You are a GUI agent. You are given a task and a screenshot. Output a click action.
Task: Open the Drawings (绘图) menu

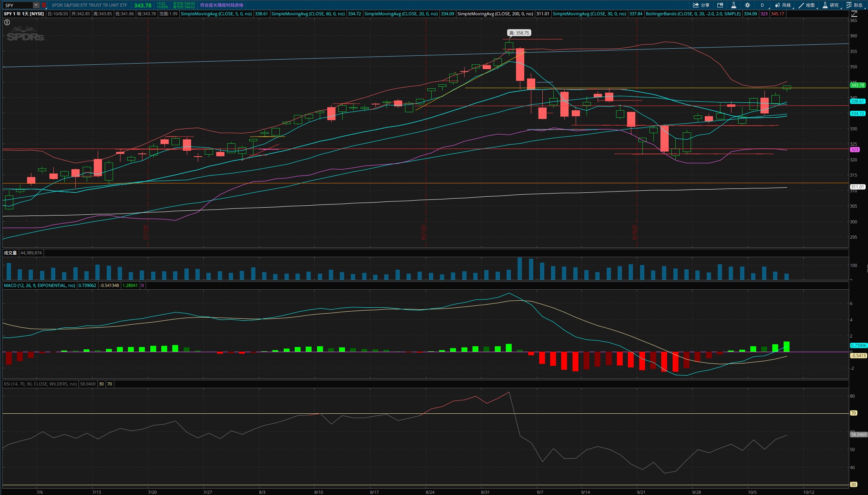click(807, 5)
